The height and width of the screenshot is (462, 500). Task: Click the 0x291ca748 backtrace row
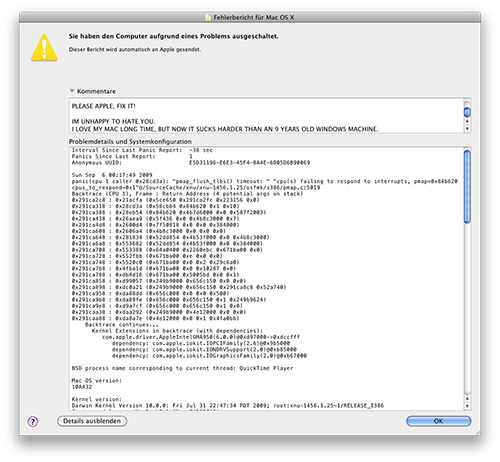156,262
